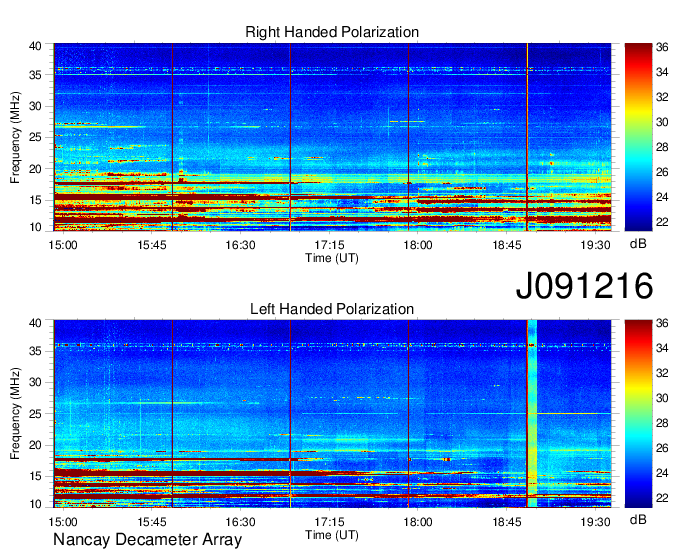680x552 pixels.
Task: Click the 17:15 time tick of the top plot
Action: (329, 245)
